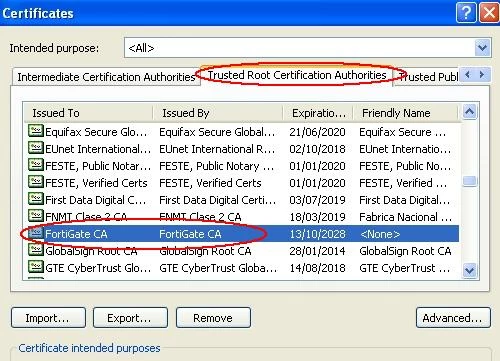Click 'GTE CyberTrust Globa...' in Issued By column
Screen dimensions: 500x361
click(x=218, y=268)
